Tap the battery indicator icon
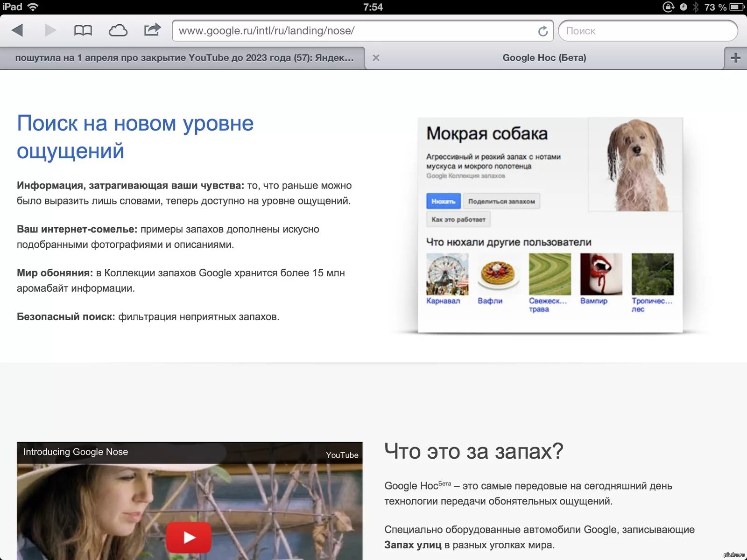 (x=737, y=7)
